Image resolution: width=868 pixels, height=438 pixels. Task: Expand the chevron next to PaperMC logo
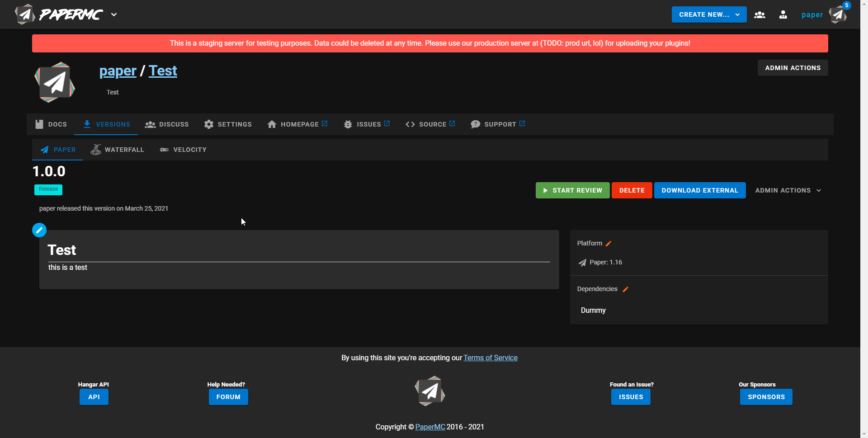pyautogui.click(x=114, y=14)
